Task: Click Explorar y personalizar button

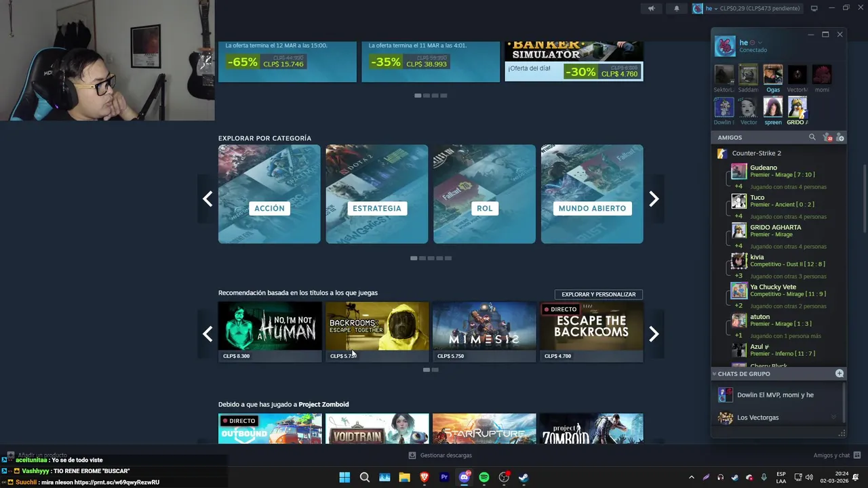Action: [599, 294]
